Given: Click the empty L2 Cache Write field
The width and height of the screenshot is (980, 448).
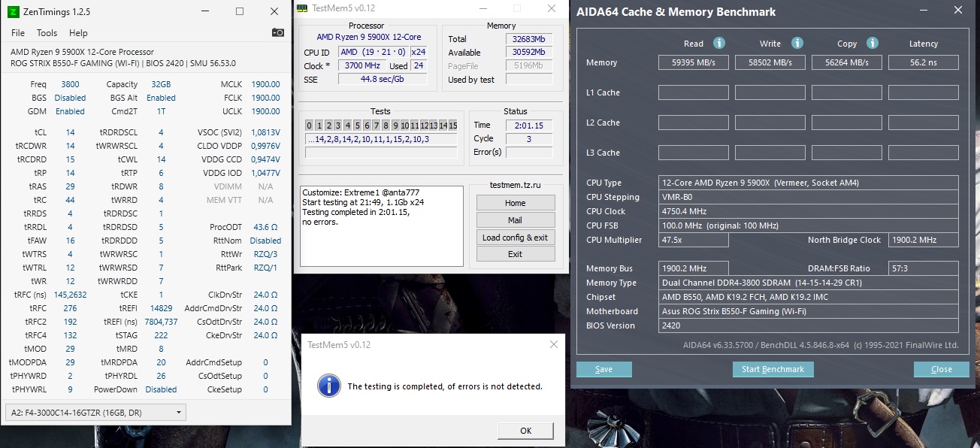Looking at the screenshot, I should (770, 123).
